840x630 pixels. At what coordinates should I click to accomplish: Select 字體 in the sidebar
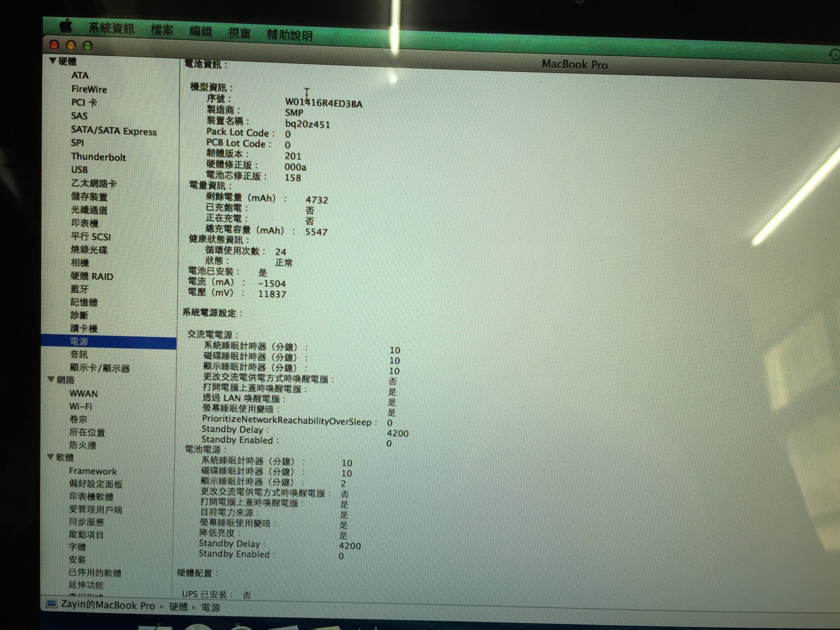pyautogui.click(x=77, y=547)
